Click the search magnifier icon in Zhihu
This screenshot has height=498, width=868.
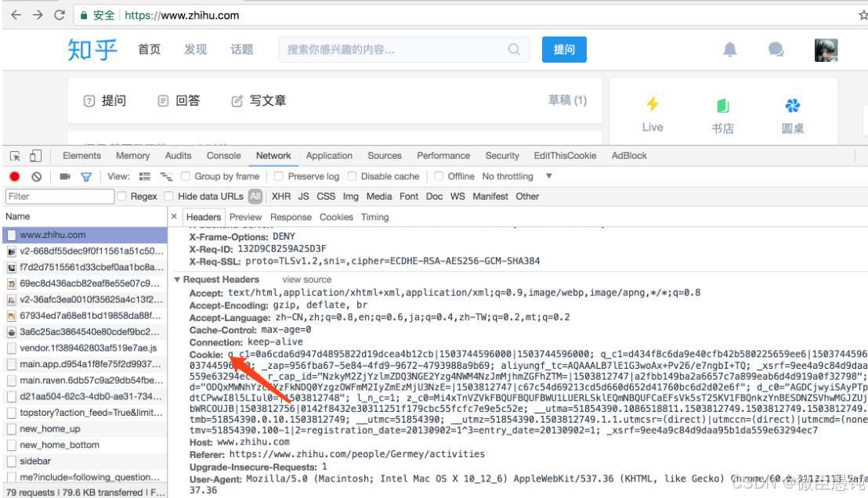pos(514,49)
